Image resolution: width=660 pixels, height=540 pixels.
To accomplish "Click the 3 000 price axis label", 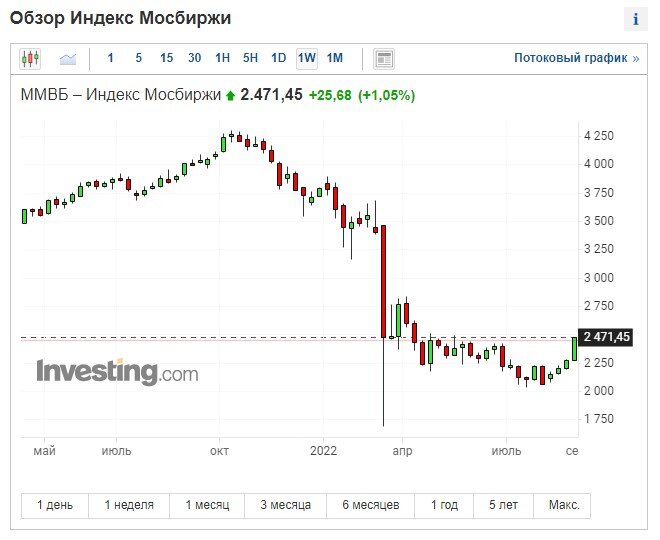I will point(598,278).
